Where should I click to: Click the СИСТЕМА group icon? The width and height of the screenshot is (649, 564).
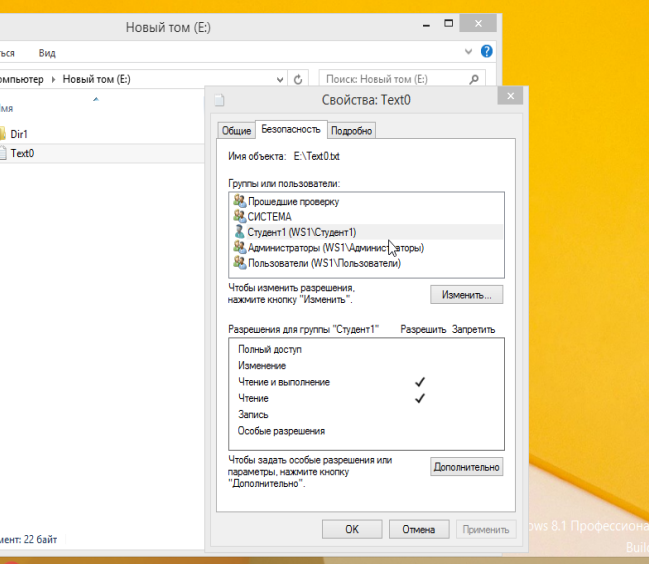(x=239, y=216)
